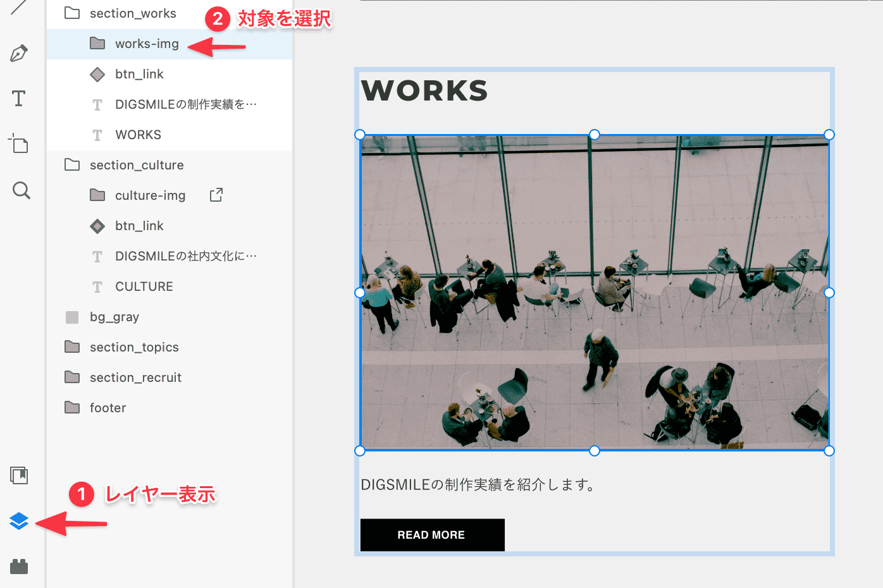This screenshot has width=883, height=588.
Task: Click the section_culture folder icon
Action: (72, 165)
